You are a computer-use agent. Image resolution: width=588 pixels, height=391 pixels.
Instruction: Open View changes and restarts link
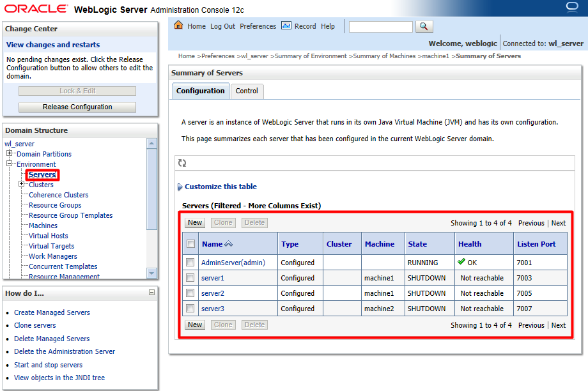pos(53,45)
